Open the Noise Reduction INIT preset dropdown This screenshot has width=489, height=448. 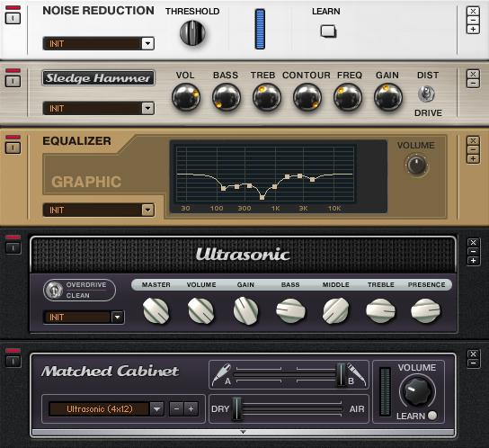(x=147, y=43)
